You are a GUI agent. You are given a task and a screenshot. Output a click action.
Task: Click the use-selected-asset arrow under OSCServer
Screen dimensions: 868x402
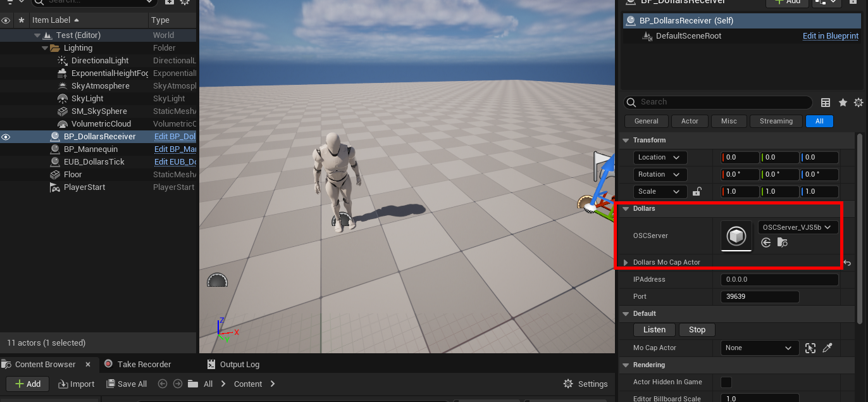coord(766,242)
